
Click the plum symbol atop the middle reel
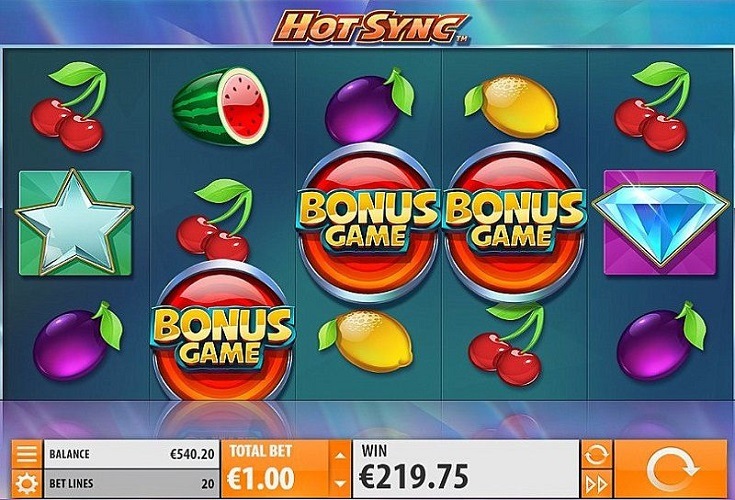point(369,106)
